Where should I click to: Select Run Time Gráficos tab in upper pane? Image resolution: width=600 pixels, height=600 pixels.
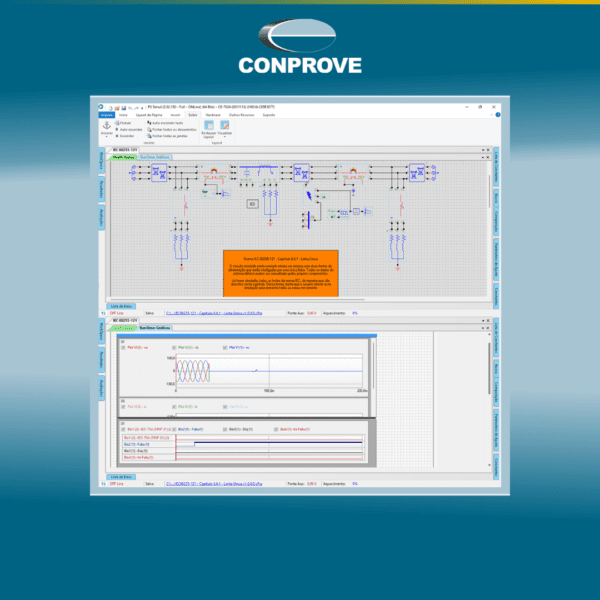155,157
